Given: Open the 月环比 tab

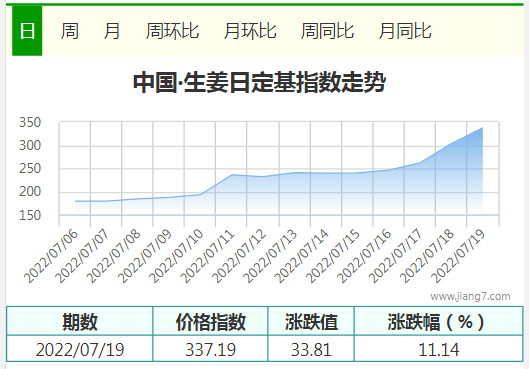Looking at the screenshot, I should click(250, 31).
